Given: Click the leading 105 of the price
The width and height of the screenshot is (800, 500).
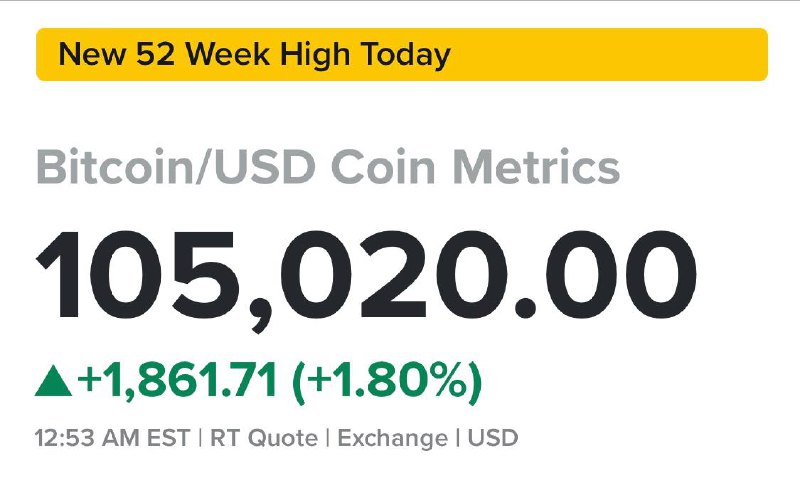Looking at the screenshot, I should tap(136, 276).
